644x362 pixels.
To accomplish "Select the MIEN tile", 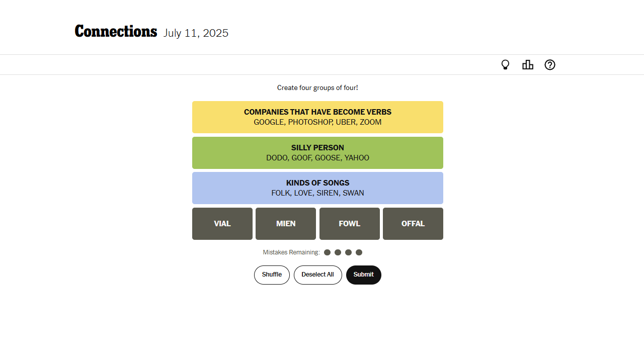I will 286,224.
